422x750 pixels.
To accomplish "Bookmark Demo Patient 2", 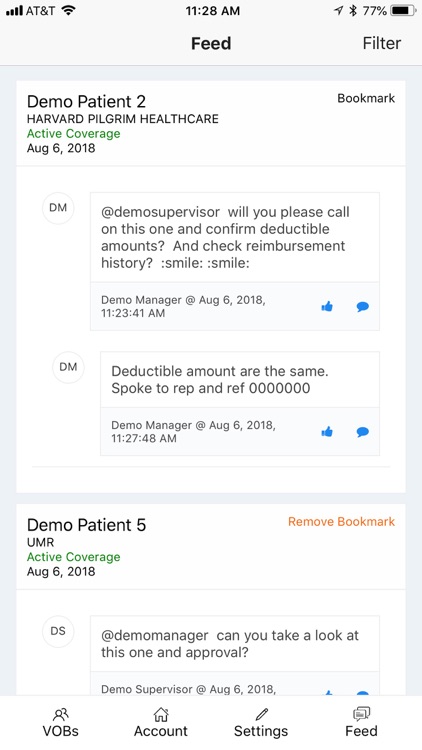I will coord(366,98).
